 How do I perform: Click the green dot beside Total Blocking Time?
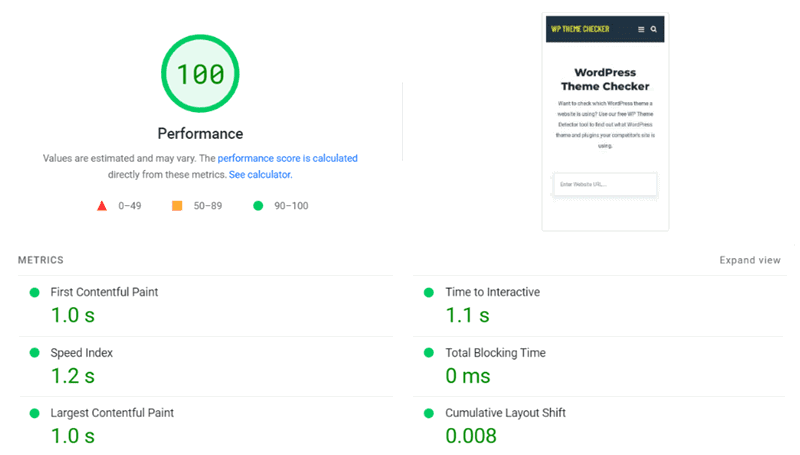pyautogui.click(x=429, y=352)
